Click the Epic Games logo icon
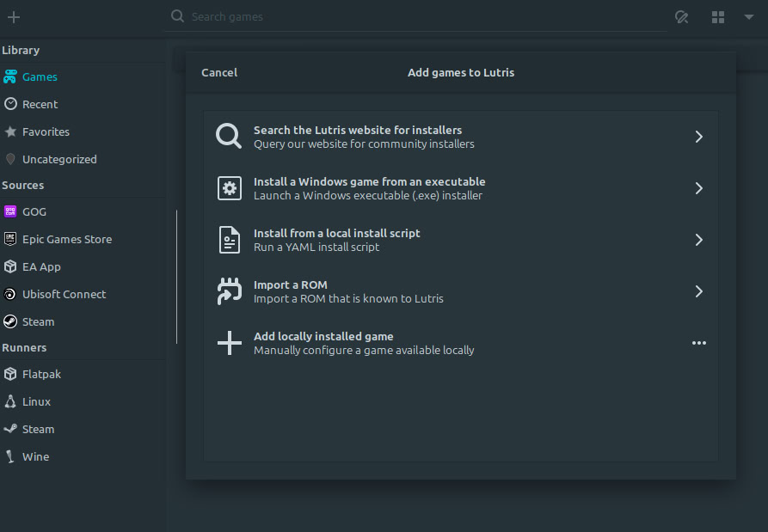This screenshot has height=532, width=768. point(10,239)
